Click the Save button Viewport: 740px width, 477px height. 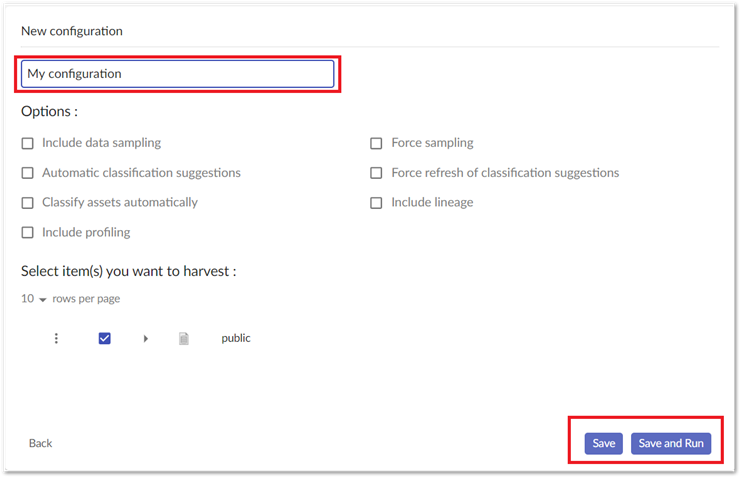[x=603, y=444]
